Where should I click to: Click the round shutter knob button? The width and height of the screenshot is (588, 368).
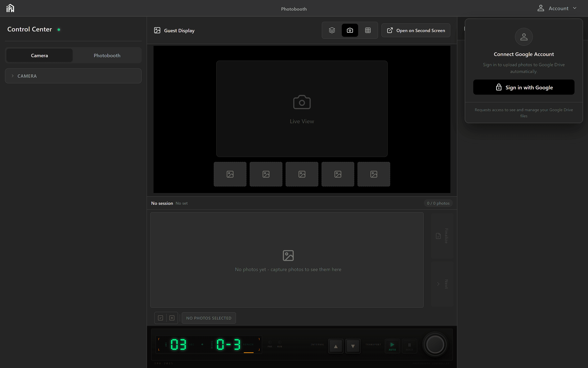click(435, 344)
